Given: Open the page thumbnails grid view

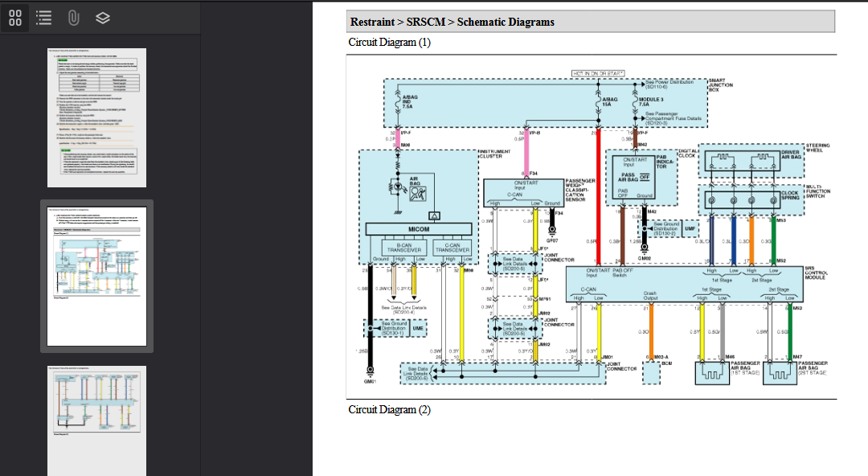Looking at the screenshot, I should point(15,18).
